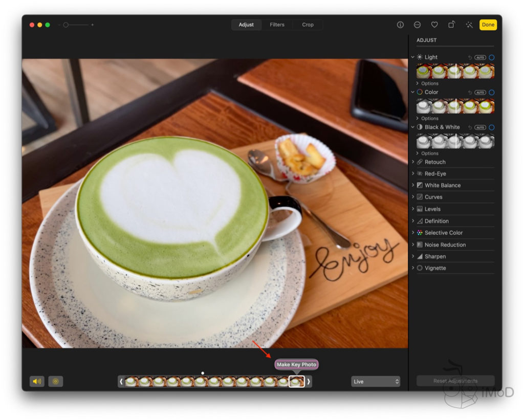
Task: Apply Auto Enhance with the magic wand
Action: pyautogui.click(x=469, y=25)
